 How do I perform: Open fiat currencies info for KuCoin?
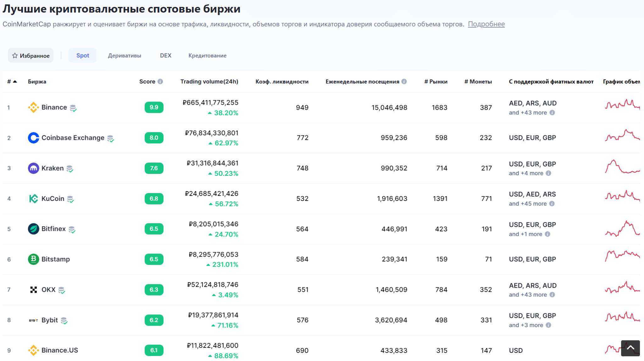552,204
